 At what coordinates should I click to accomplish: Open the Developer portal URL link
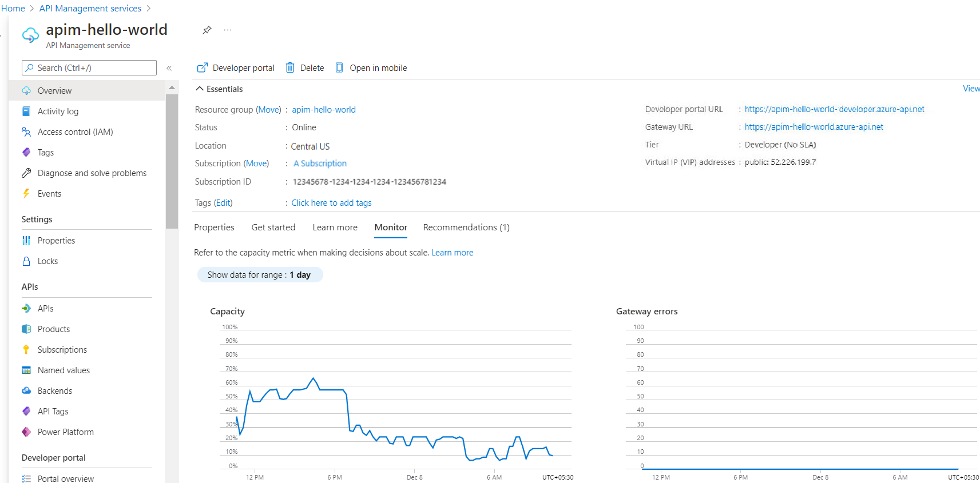[x=834, y=109]
